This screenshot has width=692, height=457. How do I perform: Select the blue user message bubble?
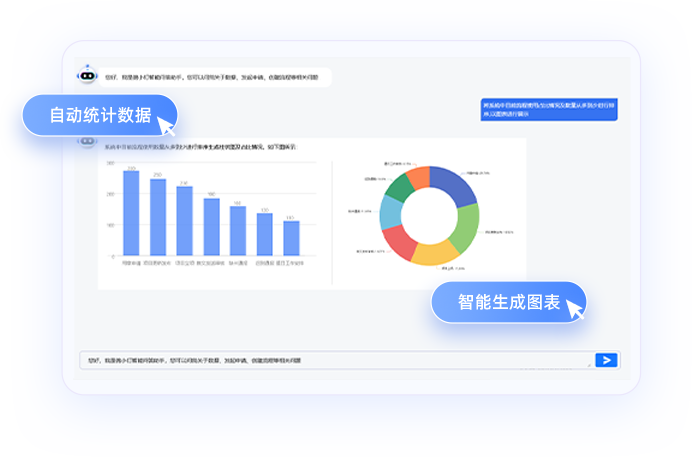(x=548, y=109)
